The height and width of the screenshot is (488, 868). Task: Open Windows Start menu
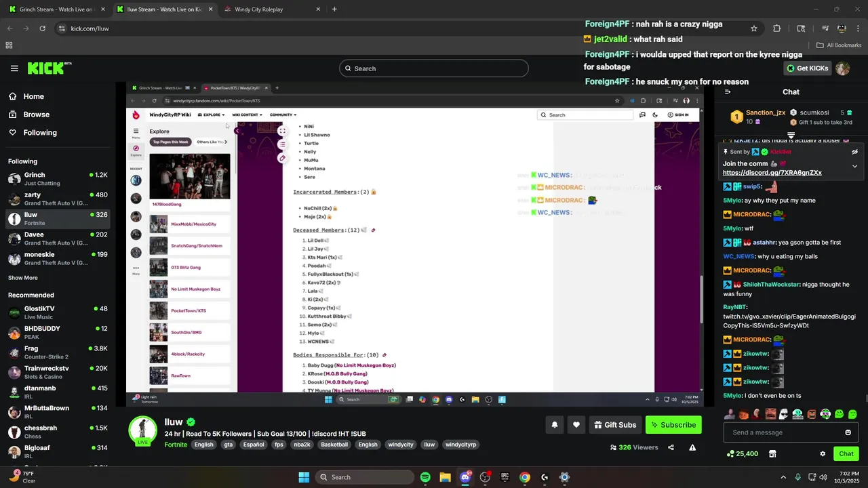(x=303, y=477)
